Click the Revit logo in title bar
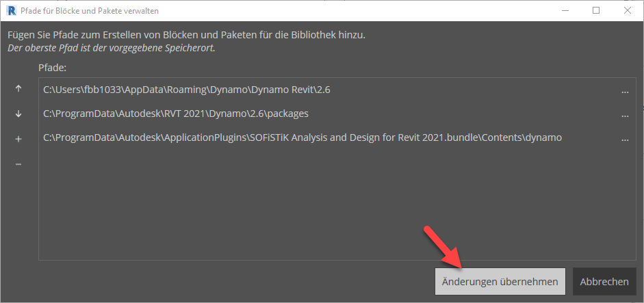This screenshot has width=644, height=303. pos(10,10)
